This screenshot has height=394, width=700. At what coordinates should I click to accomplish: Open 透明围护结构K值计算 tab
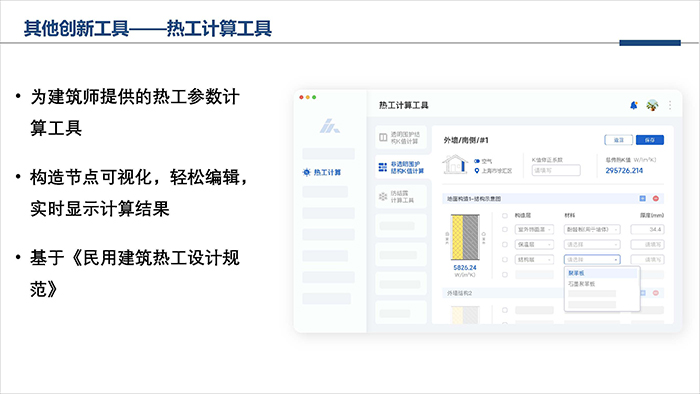[401, 137]
